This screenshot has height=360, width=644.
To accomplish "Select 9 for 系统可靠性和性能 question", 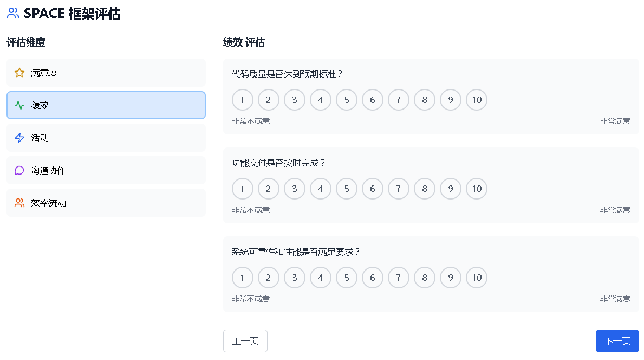I will pyautogui.click(x=451, y=278).
